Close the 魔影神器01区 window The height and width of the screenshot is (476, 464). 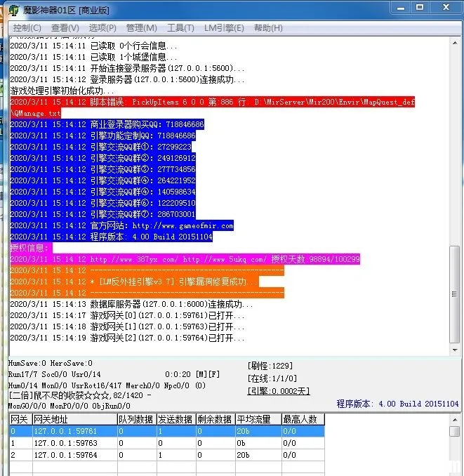pos(446,8)
